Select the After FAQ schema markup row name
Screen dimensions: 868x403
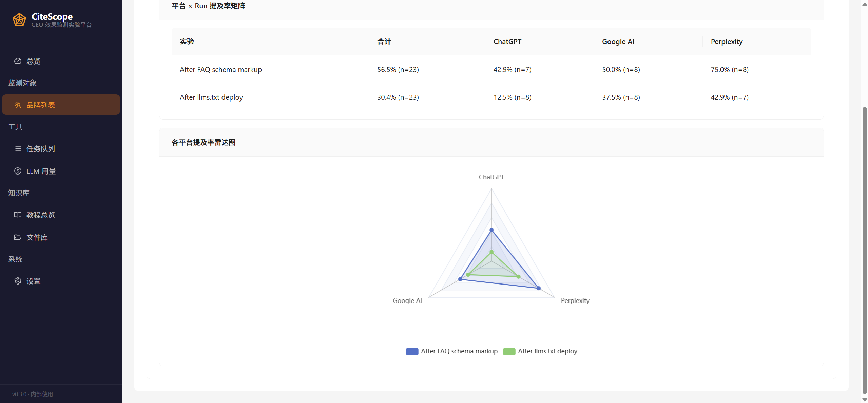[221, 70]
